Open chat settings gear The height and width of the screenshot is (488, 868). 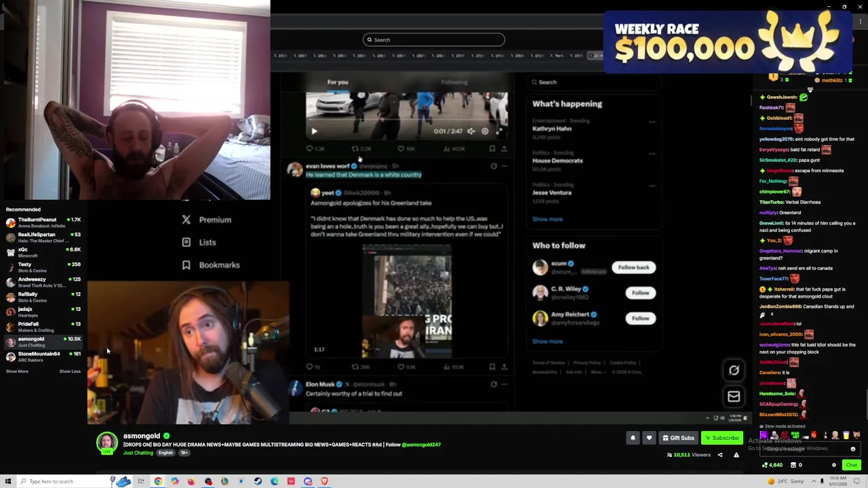pyautogui.click(x=834, y=465)
